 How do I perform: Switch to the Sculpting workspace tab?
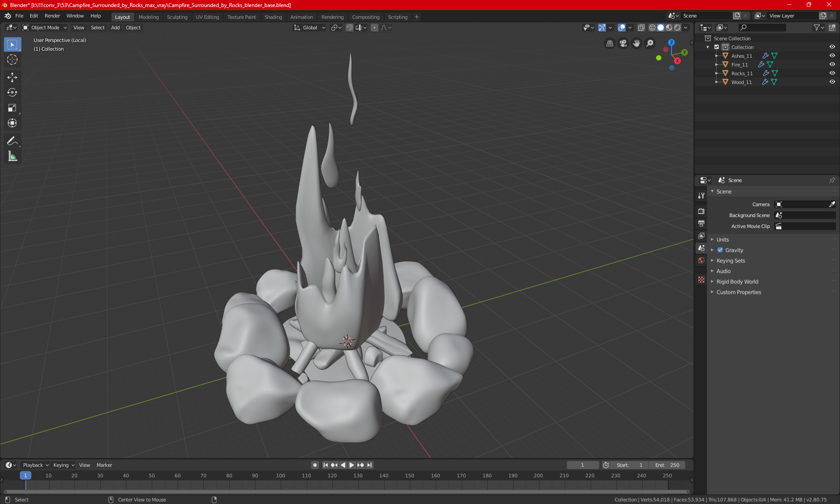[x=177, y=17]
